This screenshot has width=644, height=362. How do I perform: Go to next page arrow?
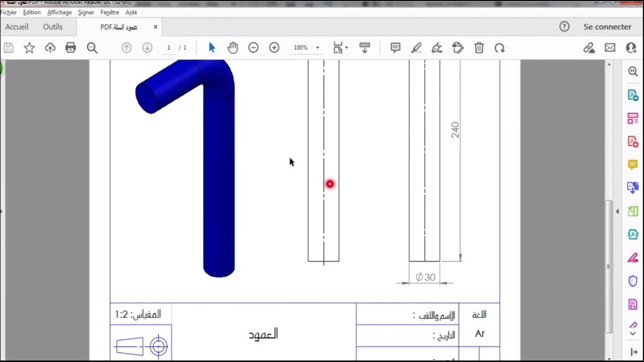click(147, 48)
